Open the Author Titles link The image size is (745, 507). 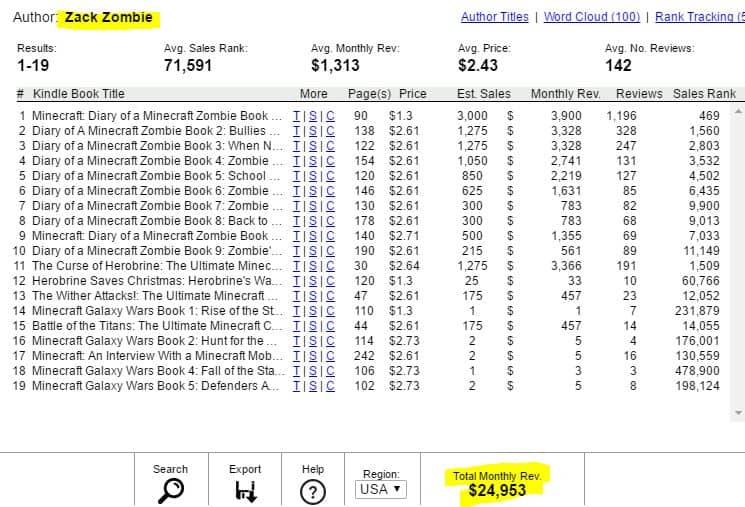(x=495, y=17)
